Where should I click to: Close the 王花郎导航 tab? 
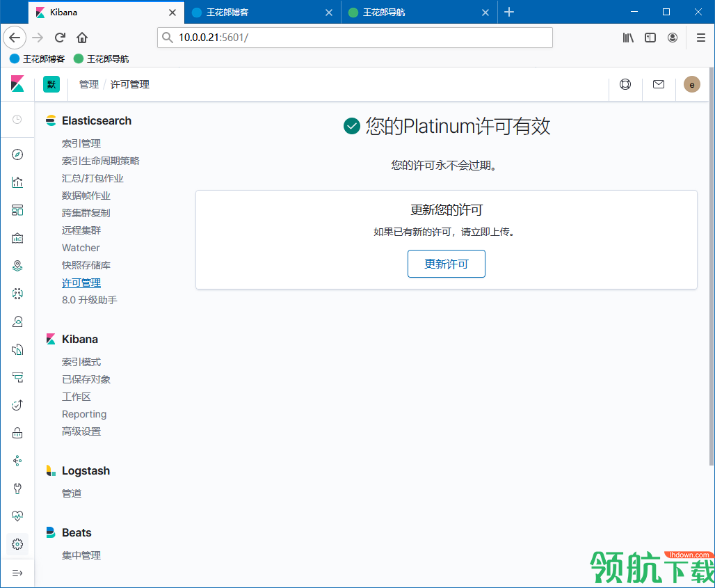tap(485, 13)
